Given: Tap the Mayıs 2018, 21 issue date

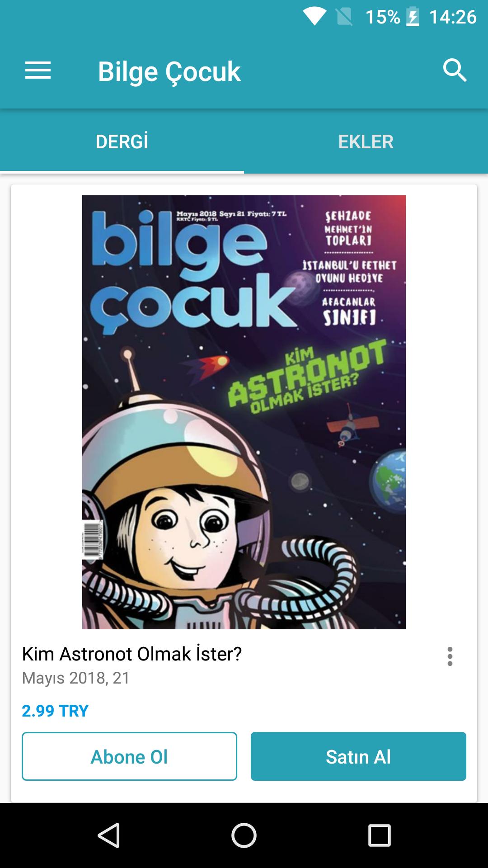Looking at the screenshot, I should pos(76,678).
